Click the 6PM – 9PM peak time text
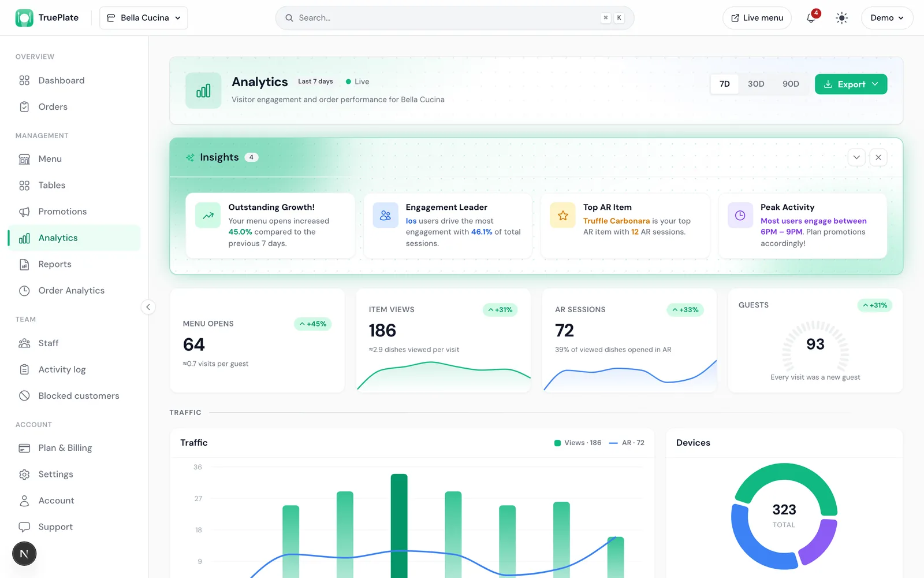Screen dimensions: 924x578 [x=781, y=232]
